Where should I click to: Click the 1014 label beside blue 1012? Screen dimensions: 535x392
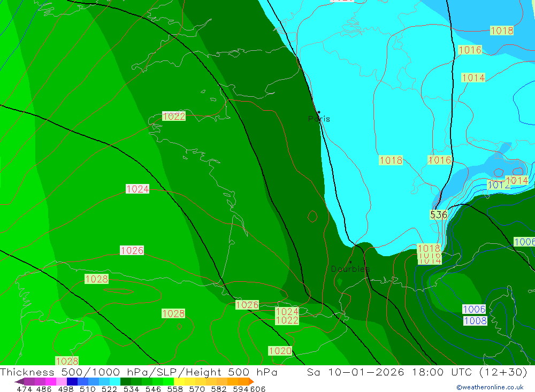pos(517,180)
